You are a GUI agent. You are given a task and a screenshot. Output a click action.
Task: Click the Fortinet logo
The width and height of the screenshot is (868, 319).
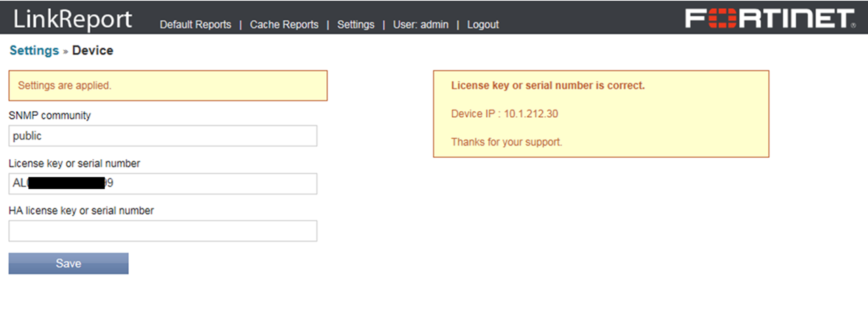770,18
